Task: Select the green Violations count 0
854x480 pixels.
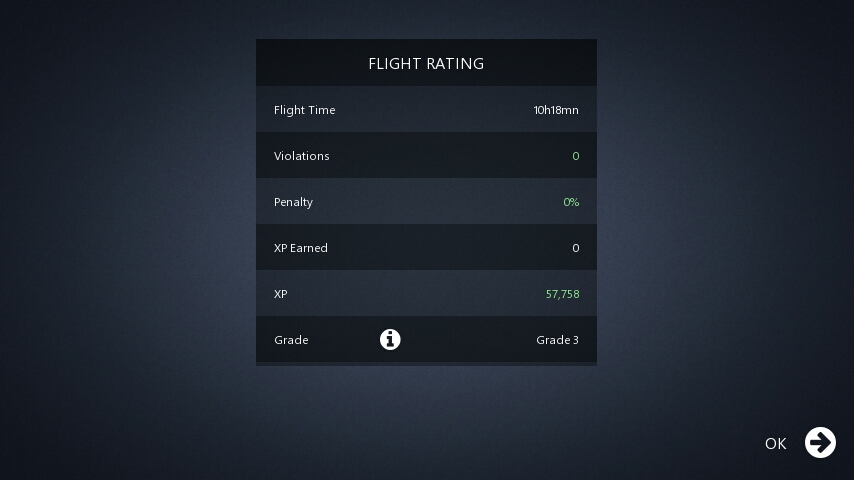Action: click(576, 156)
